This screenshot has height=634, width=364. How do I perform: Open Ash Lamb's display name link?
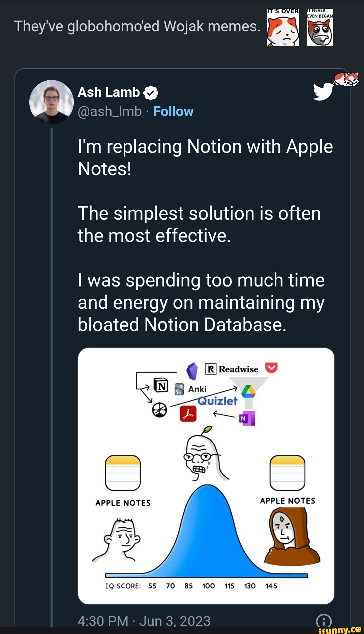(109, 92)
